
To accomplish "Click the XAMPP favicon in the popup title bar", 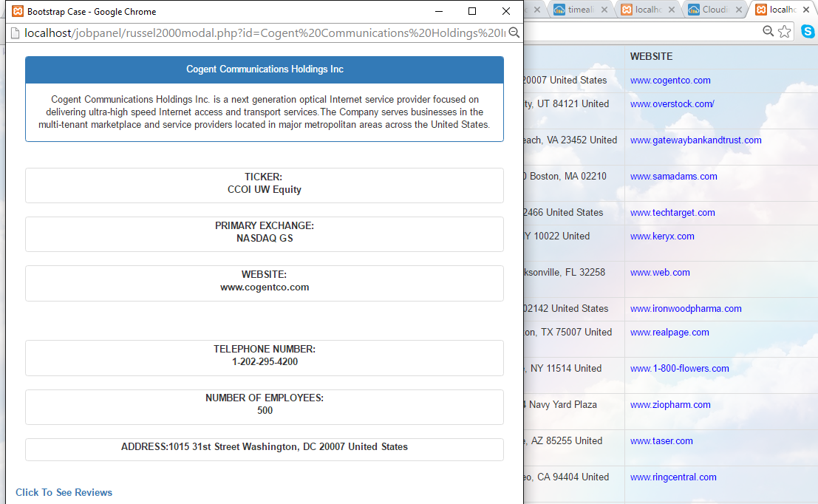I will click(18, 11).
